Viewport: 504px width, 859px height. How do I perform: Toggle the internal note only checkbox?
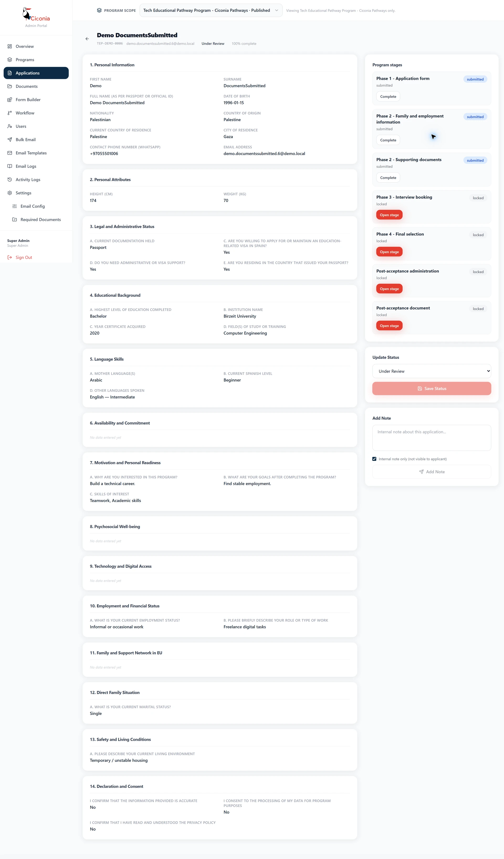pyautogui.click(x=374, y=459)
